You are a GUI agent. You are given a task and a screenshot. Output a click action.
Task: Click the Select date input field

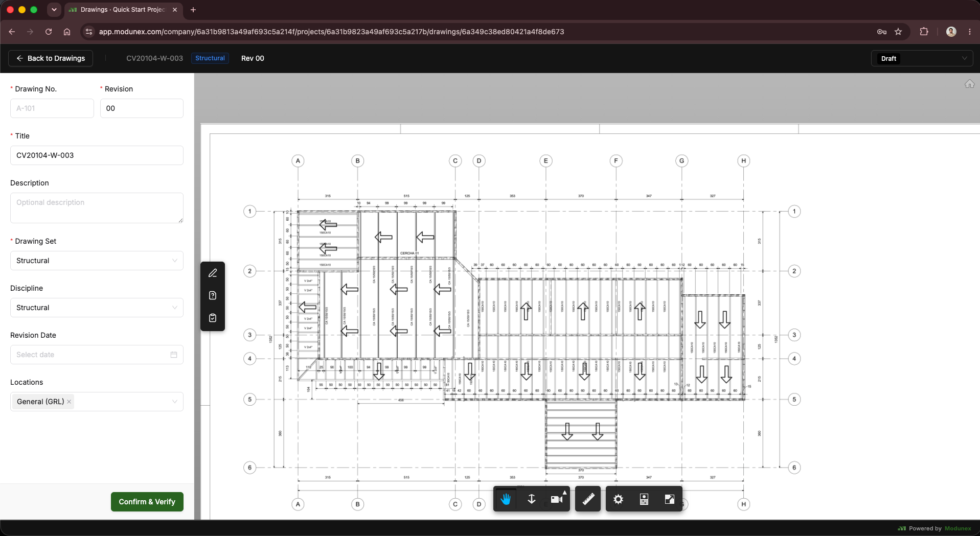tap(97, 355)
